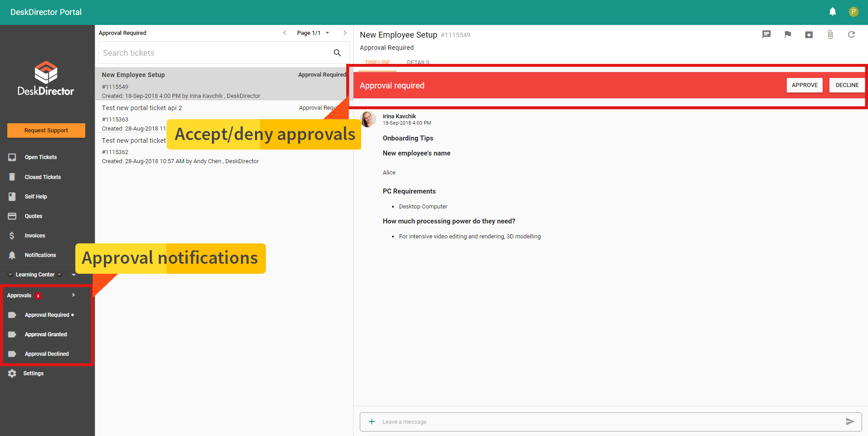Switch to the DETAILS tab
Image resolution: width=868 pixels, height=436 pixels.
[x=418, y=62]
